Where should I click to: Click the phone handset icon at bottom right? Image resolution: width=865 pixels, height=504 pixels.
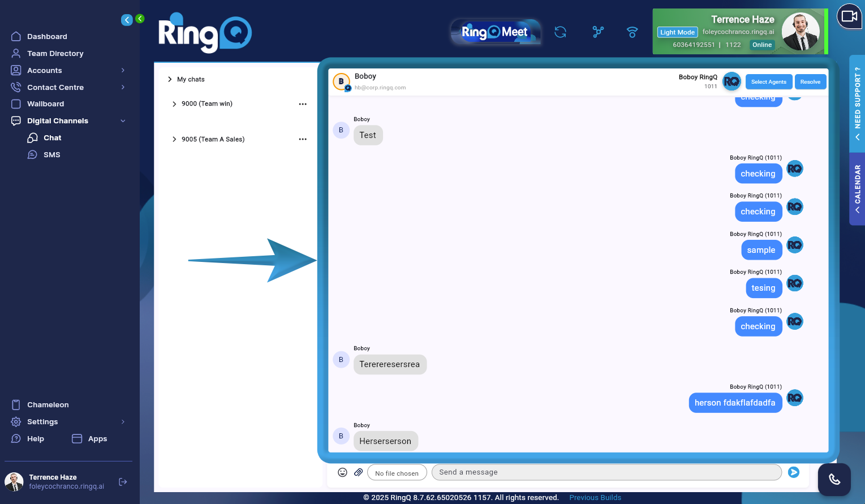point(834,479)
